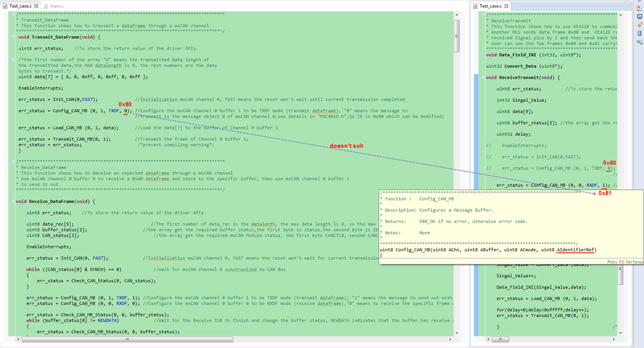Viewport: 644px width, 348px height.
Task: Click left editor vertical scrollbar thumb
Action: (456, 36)
